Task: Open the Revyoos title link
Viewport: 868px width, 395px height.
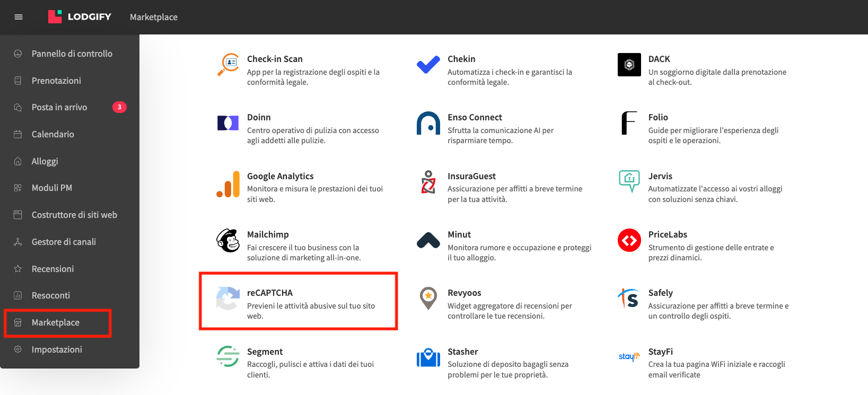Action: 464,293
